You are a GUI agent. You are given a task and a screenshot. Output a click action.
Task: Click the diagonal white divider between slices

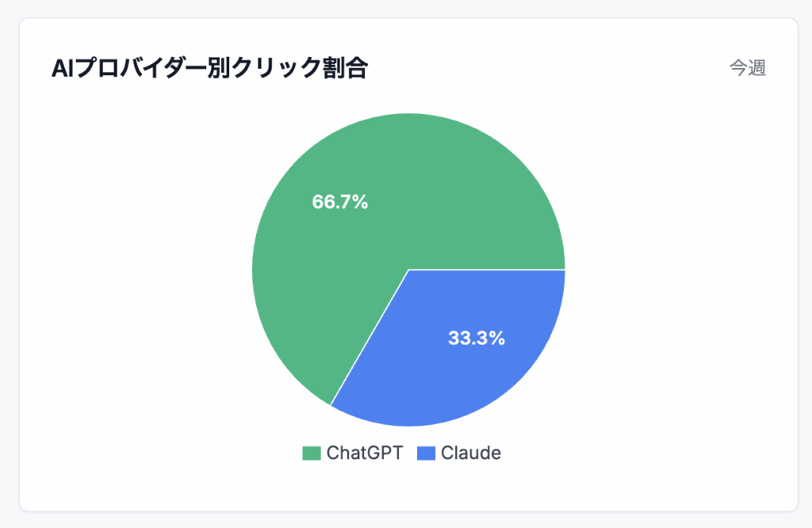pyautogui.click(x=370, y=337)
